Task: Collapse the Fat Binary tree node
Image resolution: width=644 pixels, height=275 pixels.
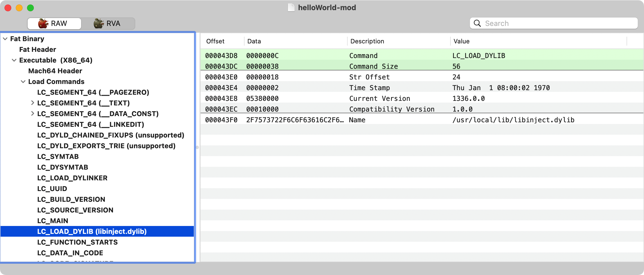Action: (x=5, y=39)
